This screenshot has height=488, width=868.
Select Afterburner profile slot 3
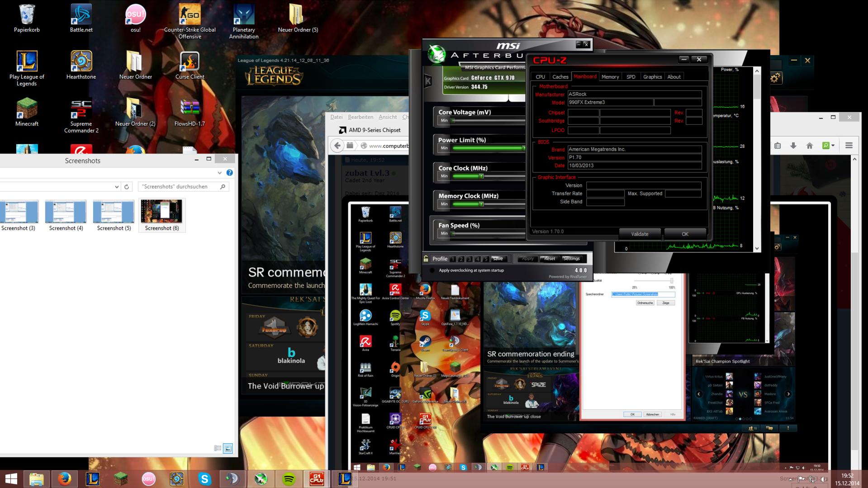pos(469,259)
